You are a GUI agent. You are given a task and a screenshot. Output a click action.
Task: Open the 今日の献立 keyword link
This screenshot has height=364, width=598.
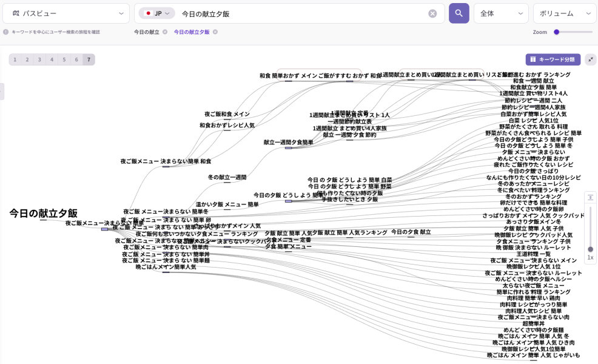click(x=146, y=32)
